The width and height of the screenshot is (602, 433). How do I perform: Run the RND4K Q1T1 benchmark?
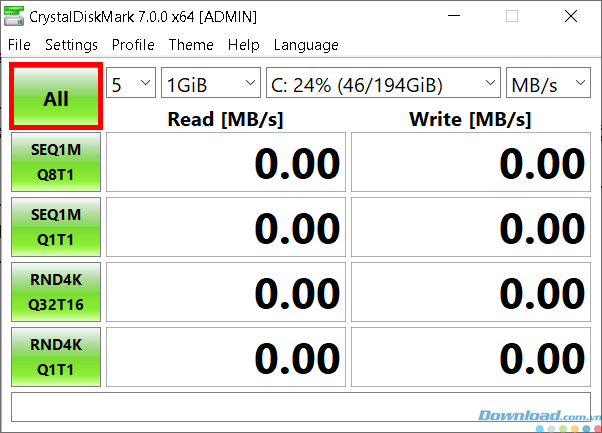tap(56, 357)
